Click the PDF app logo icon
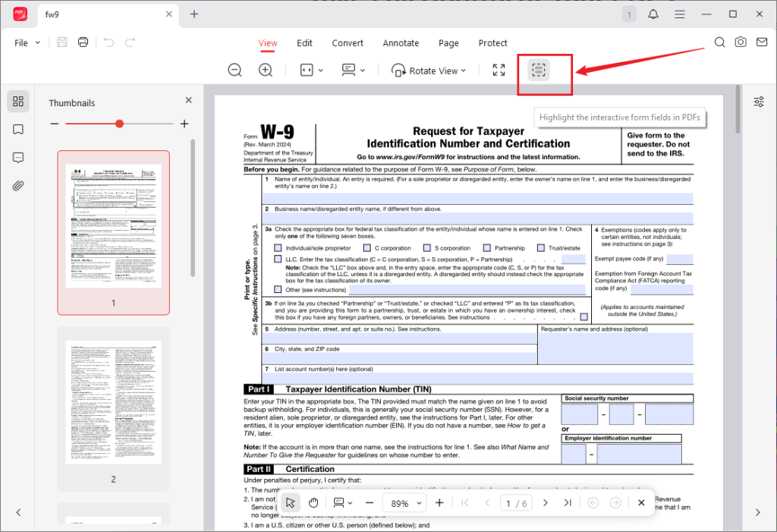Image resolution: width=777 pixels, height=532 pixels. point(20,14)
